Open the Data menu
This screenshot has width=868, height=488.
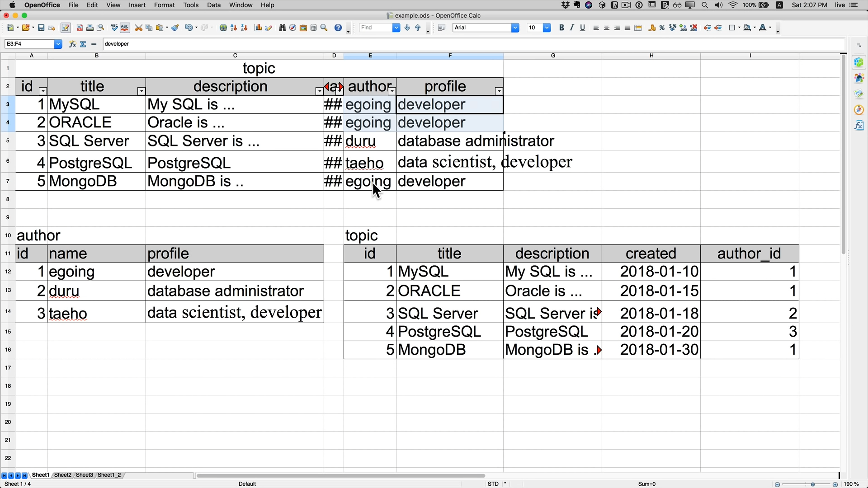[x=213, y=5]
